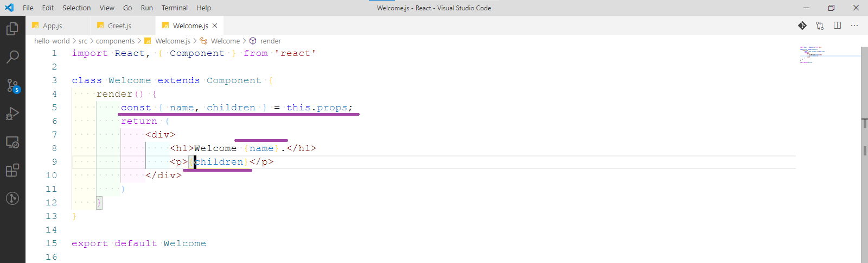This screenshot has height=263, width=868.
Task: Open Source Control view with 5 badge
Action: click(12, 85)
